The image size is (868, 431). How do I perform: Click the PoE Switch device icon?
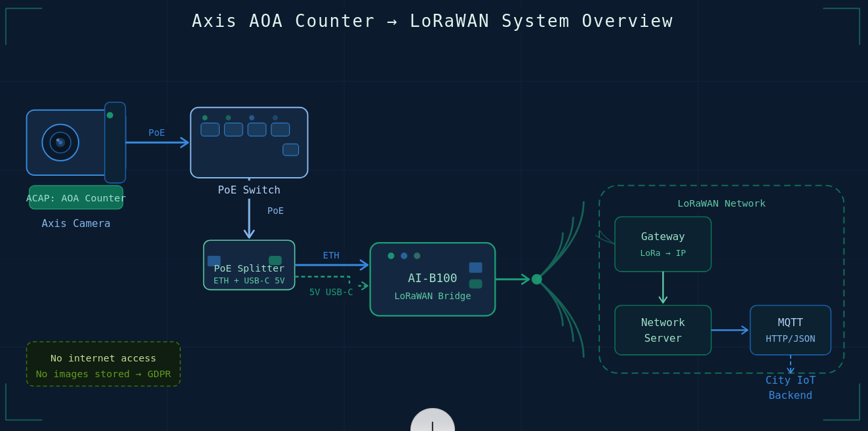(x=249, y=142)
